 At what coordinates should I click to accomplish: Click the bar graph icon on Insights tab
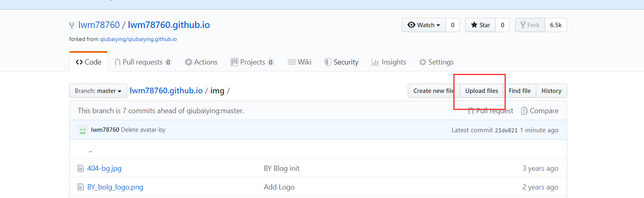click(x=375, y=62)
